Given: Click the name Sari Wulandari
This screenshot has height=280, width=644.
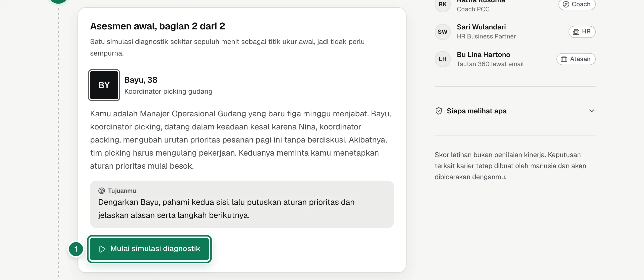Looking at the screenshot, I should coord(481,27).
